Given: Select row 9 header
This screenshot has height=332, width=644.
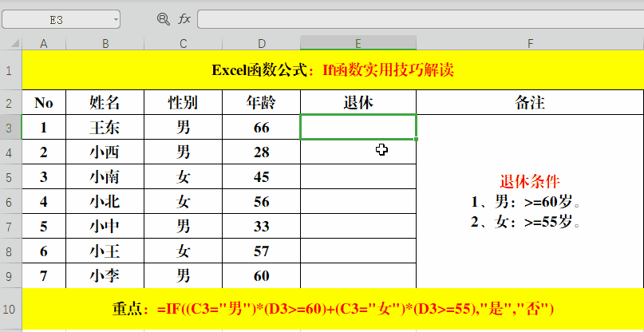Looking at the screenshot, I should (x=10, y=275).
